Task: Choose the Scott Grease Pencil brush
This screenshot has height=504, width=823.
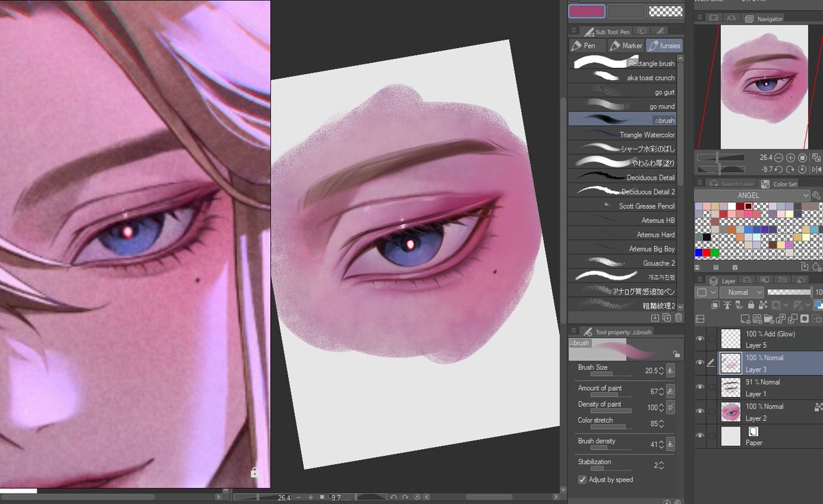Action: pyautogui.click(x=623, y=206)
